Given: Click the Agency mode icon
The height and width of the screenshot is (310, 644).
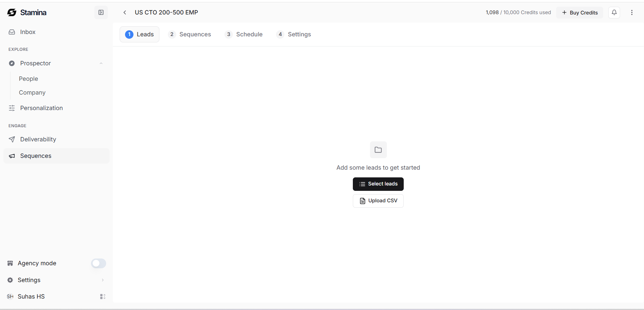Looking at the screenshot, I should pos(10,263).
